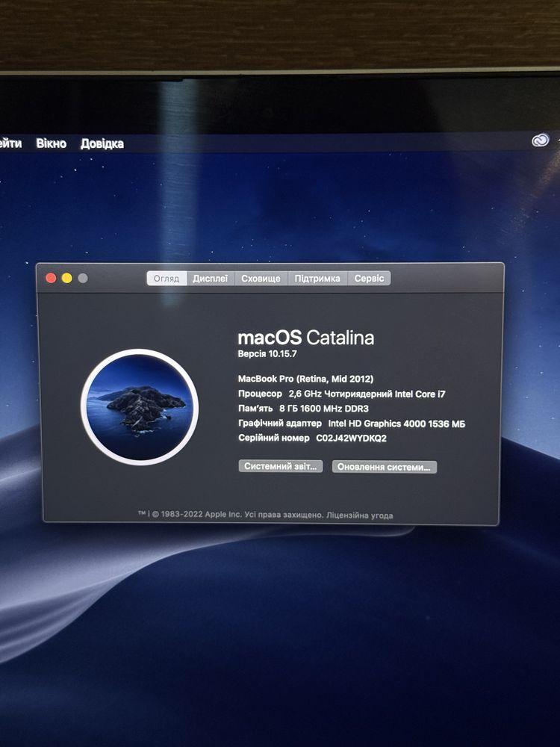Select MacBook Pro (Retina, Mid 2012) text
Screen dimensions: 560x747
pos(305,379)
